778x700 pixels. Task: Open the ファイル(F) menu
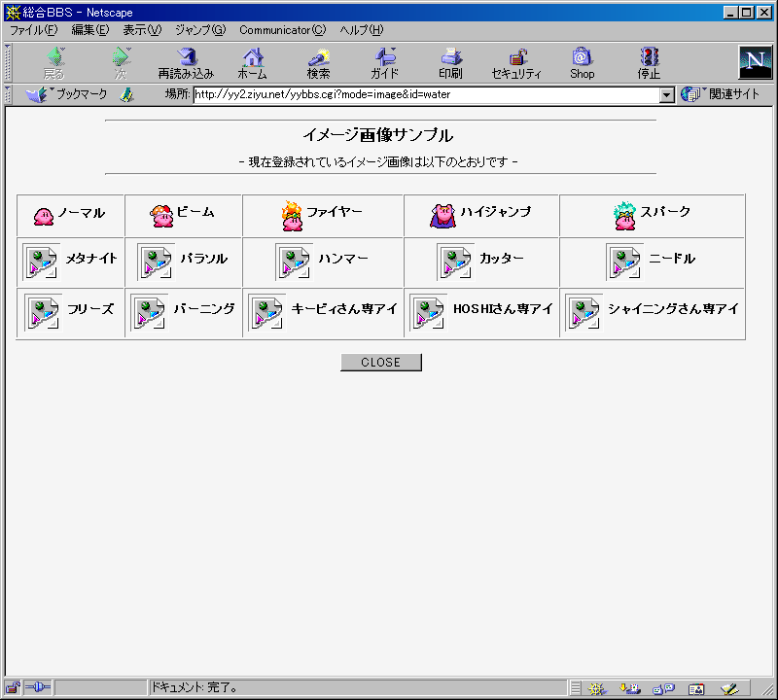[x=34, y=30]
